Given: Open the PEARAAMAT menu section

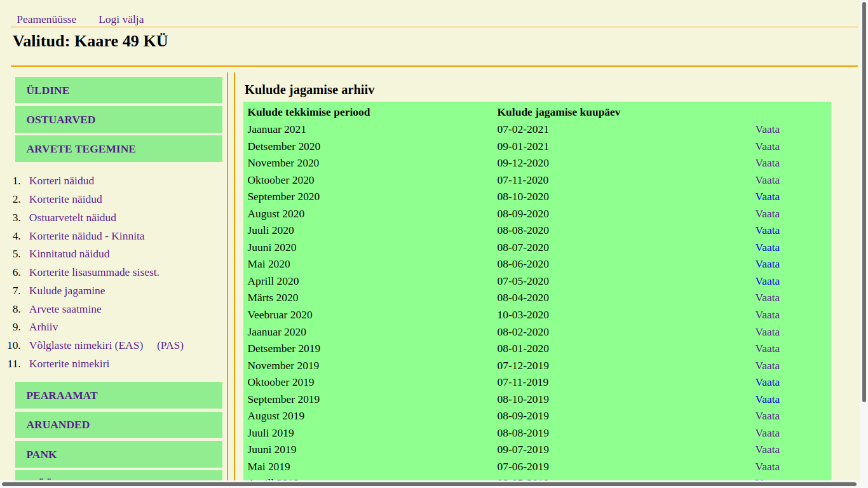Looking at the screenshot, I should coord(62,395).
